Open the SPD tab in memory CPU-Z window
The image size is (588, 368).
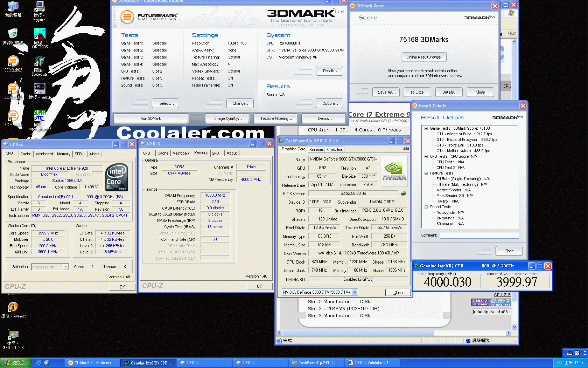[x=216, y=153]
